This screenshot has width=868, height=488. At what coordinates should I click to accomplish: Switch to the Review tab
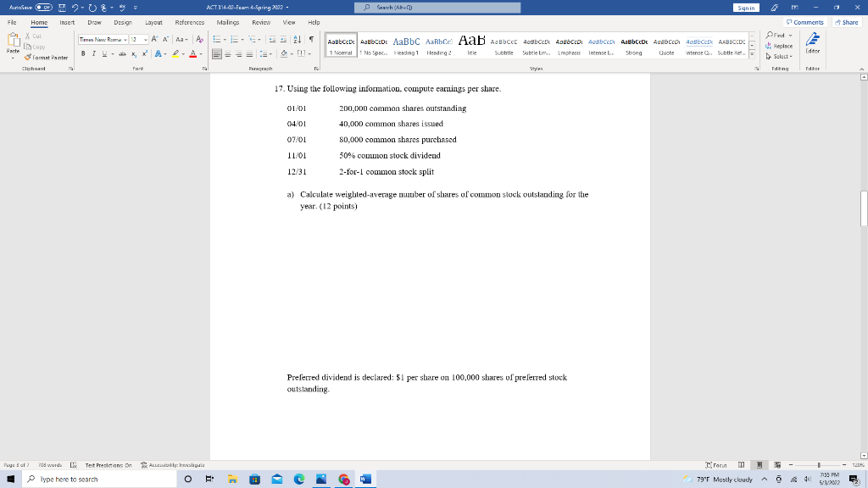click(261, 23)
